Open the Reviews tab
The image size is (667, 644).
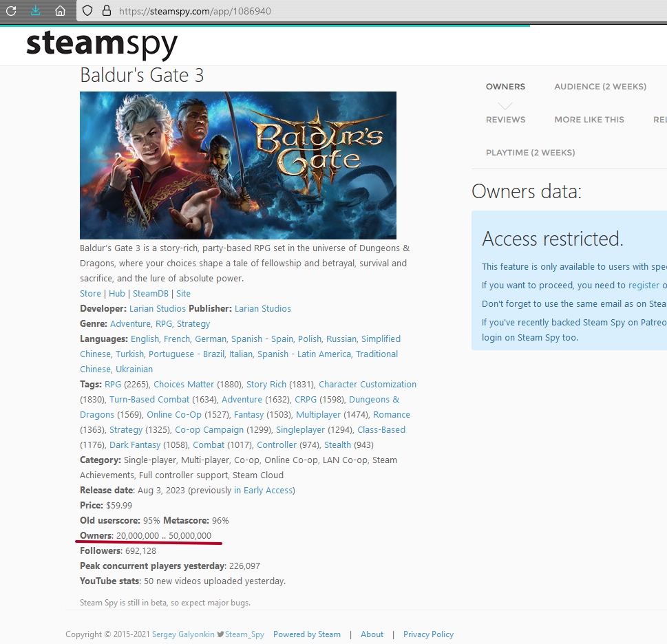click(x=505, y=120)
